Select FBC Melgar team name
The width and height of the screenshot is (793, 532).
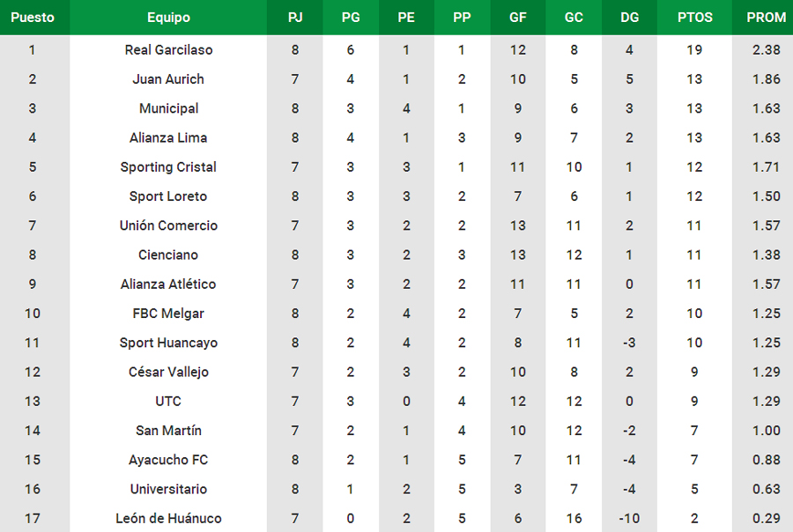click(x=168, y=314)
